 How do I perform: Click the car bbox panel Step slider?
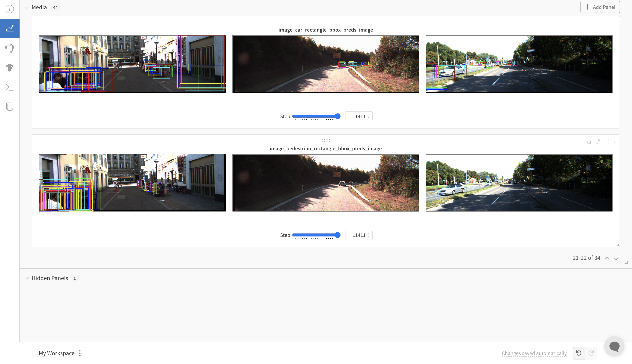(x=316, y=116)
